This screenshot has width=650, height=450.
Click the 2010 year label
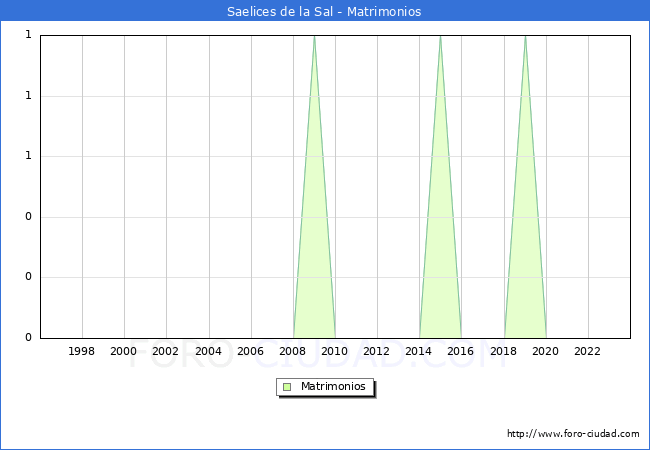[x=335, y=351]
